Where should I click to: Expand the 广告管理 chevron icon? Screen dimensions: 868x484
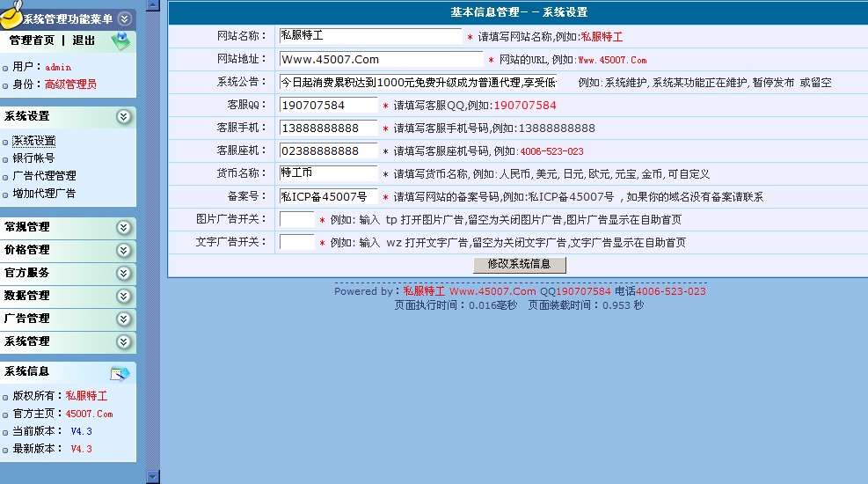(124, 319)
